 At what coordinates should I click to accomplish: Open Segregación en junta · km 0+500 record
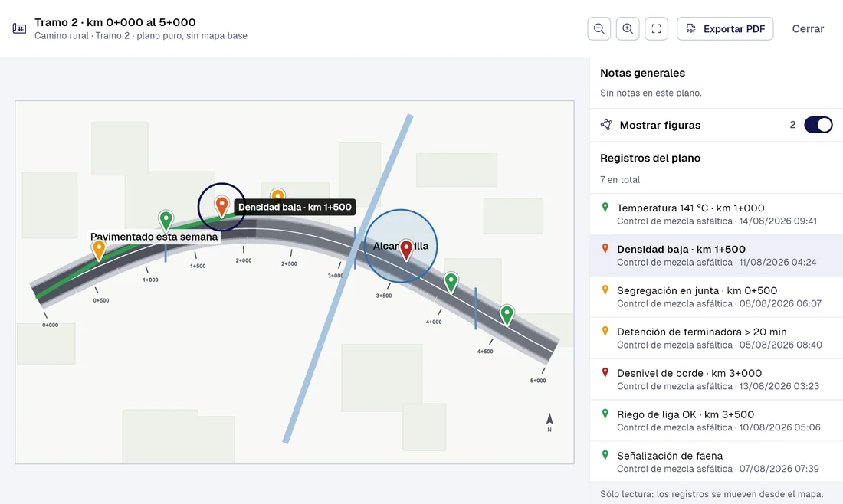point(716,296)
